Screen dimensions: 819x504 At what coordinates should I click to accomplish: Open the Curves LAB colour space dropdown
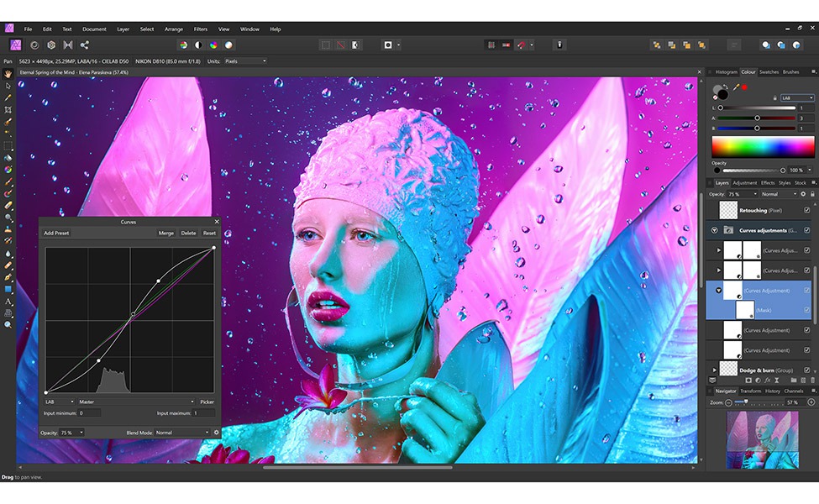click(x=59, y=402)
